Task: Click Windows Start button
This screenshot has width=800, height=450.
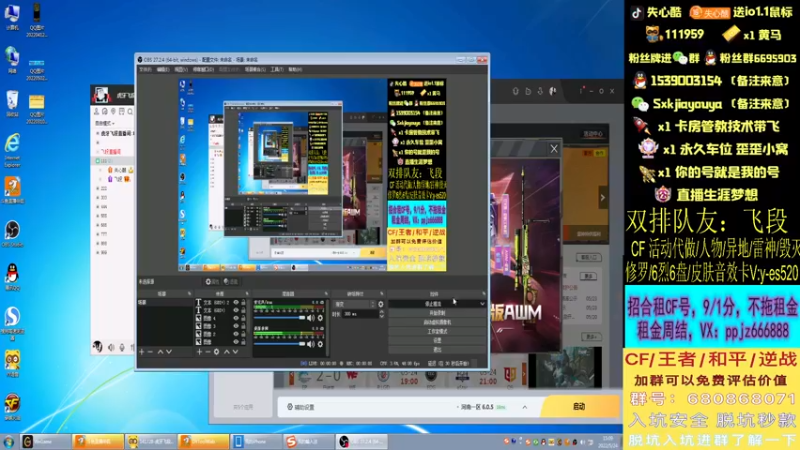Action: (9, 441)
